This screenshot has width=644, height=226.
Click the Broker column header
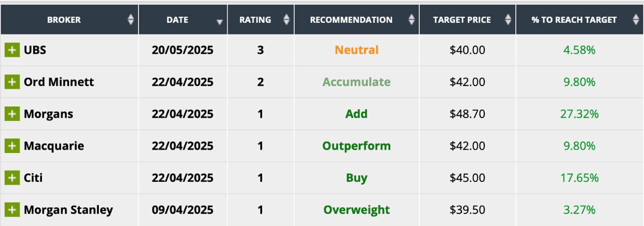pos(64,20)
